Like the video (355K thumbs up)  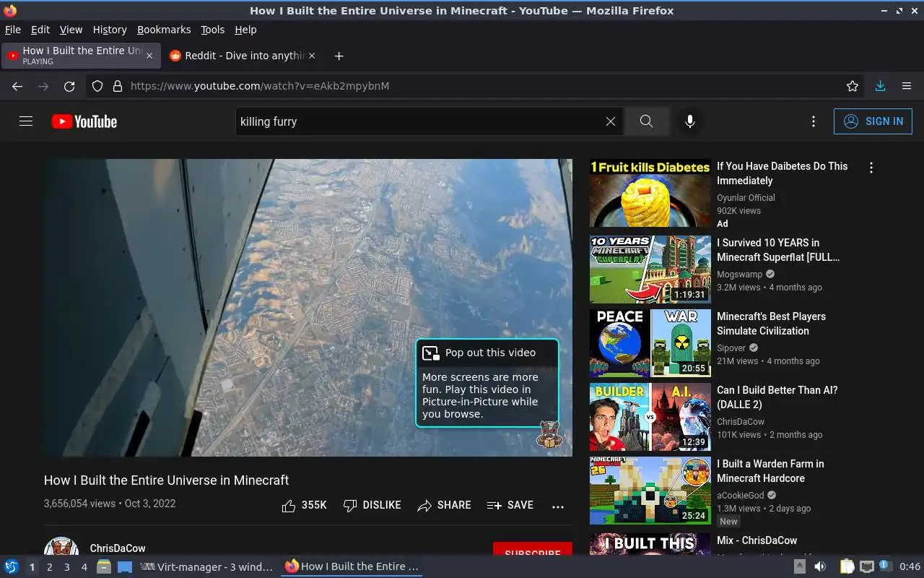(x=304, y=505)
